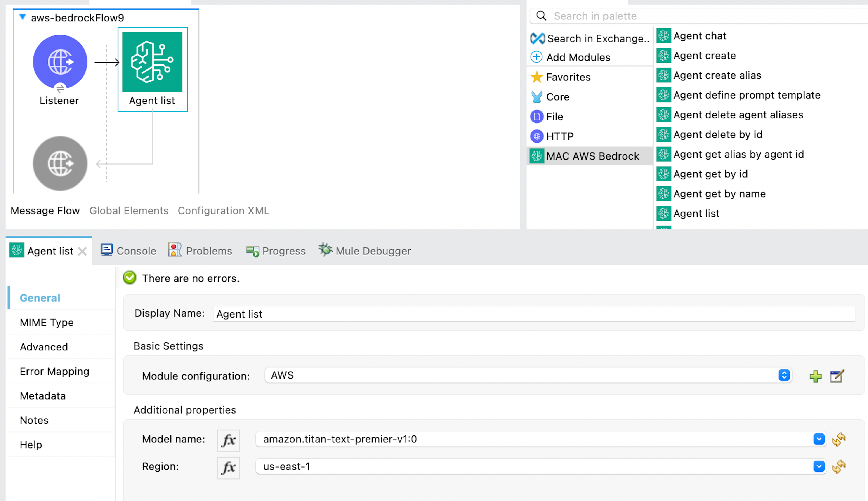Switch to Message Flow view
This screenshot has height=501, width=868.
coord(45,211)
